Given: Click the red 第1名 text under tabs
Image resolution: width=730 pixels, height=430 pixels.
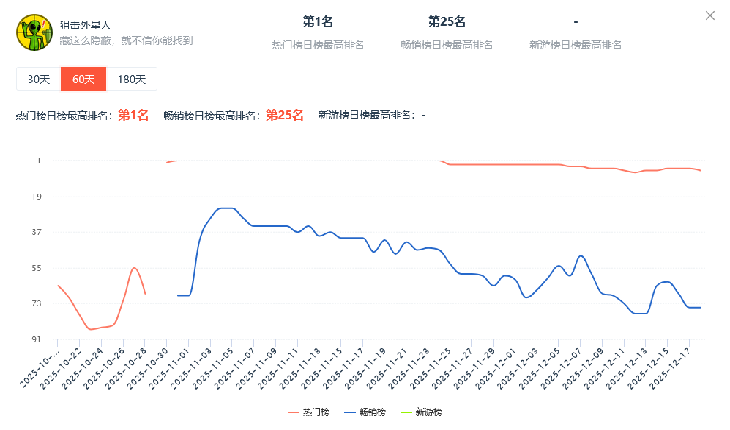Looking at the screenshot, I should coord(133,115).
